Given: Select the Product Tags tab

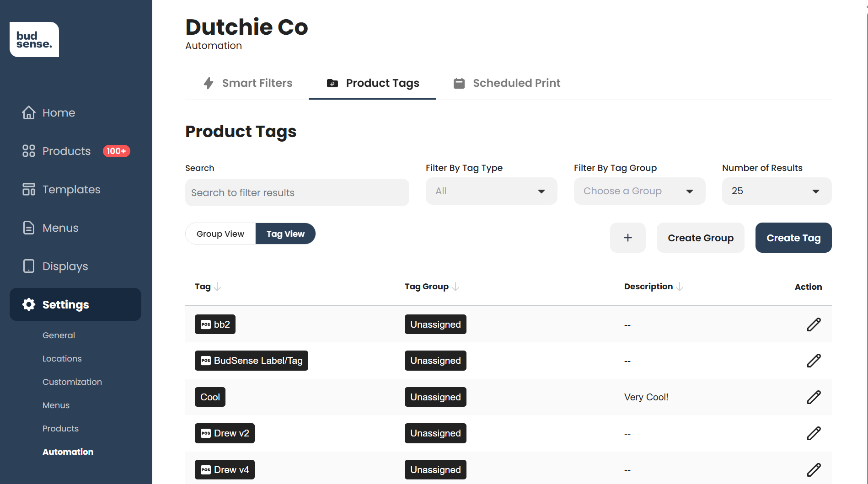Looking at the screenshot, I should click(x=372, y=83).
